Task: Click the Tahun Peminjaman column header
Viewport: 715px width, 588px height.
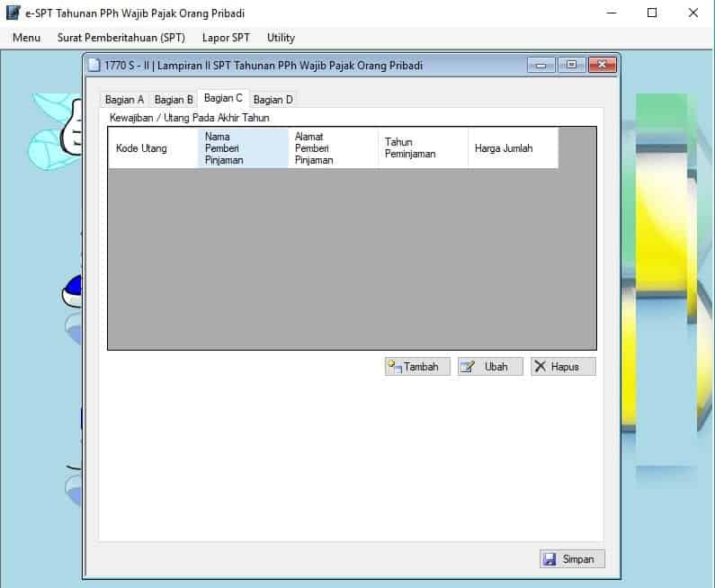Action: pos(423,148)
